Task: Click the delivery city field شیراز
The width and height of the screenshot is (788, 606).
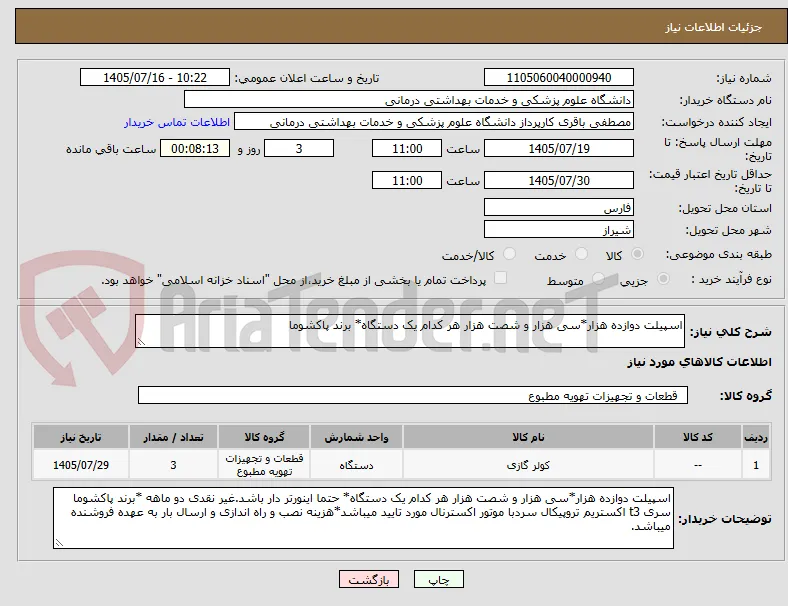Action: point(558,229)
